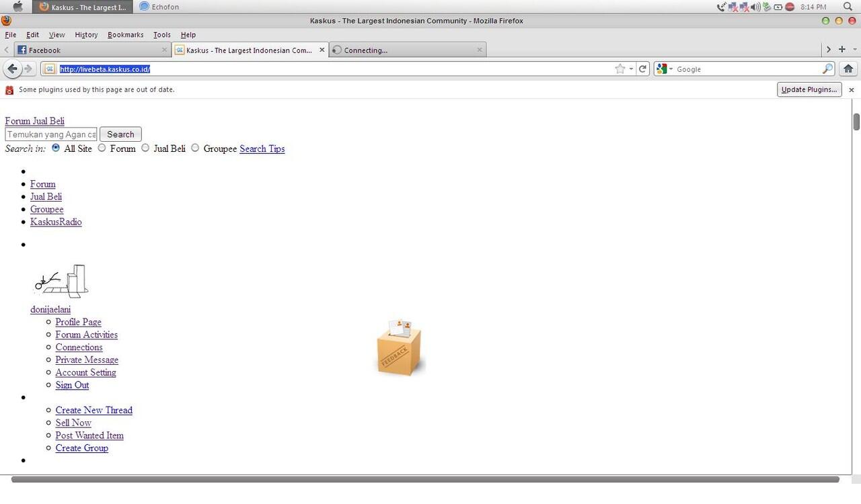Click the Create Group link

(82, 448)
